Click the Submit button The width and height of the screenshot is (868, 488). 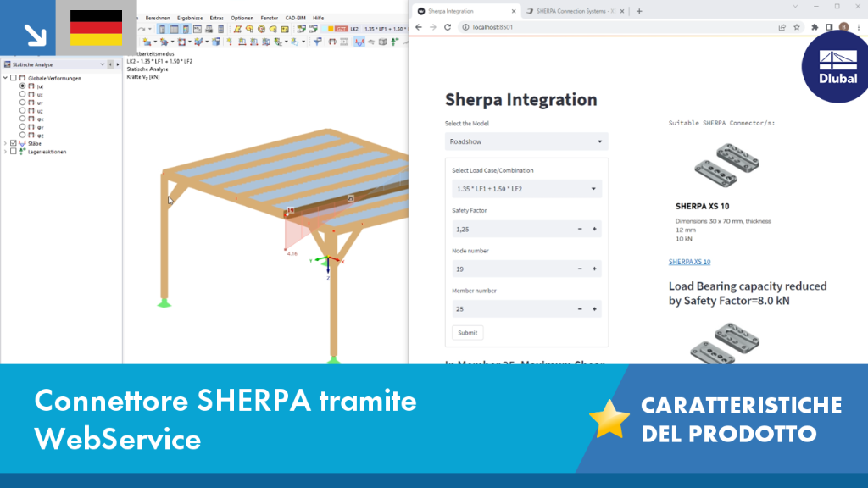(x=467, y=332)
